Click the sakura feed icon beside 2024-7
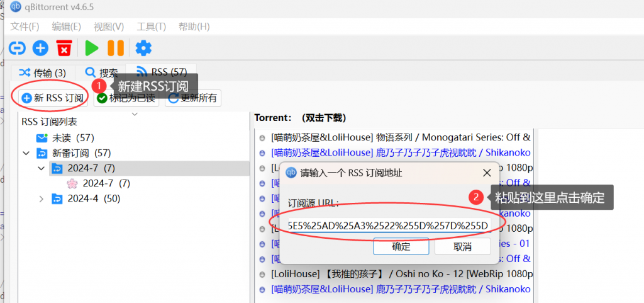 (72, 183)
